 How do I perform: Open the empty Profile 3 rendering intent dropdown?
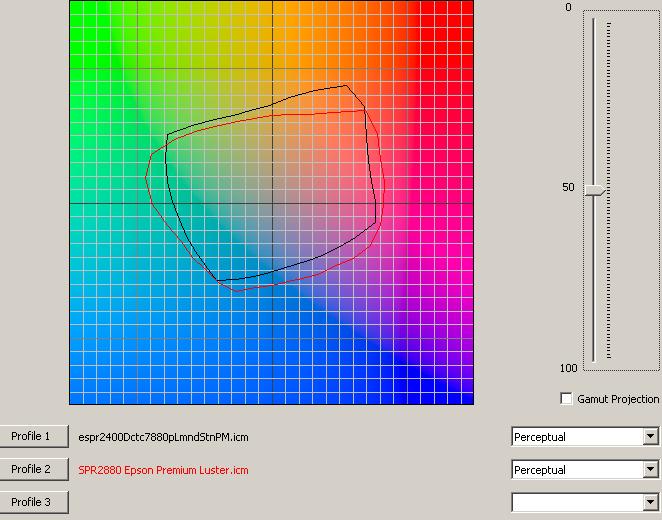point(585,502)
